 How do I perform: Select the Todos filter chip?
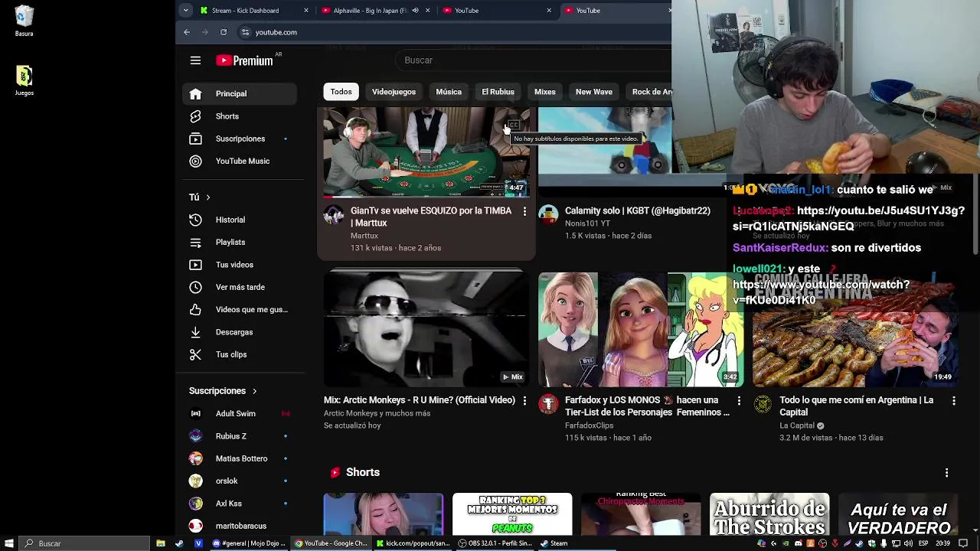pyautogui.click(x=341, y=92)
